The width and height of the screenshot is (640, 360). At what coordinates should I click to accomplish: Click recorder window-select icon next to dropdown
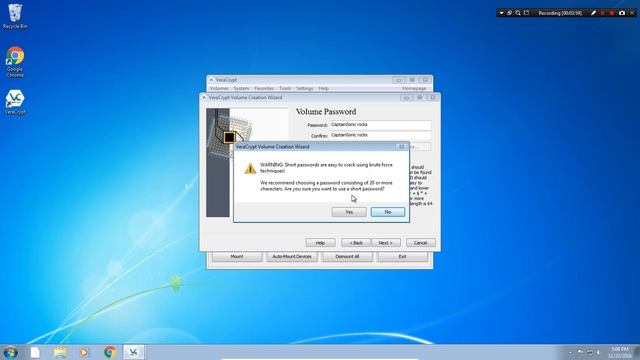tap(509, 13)
